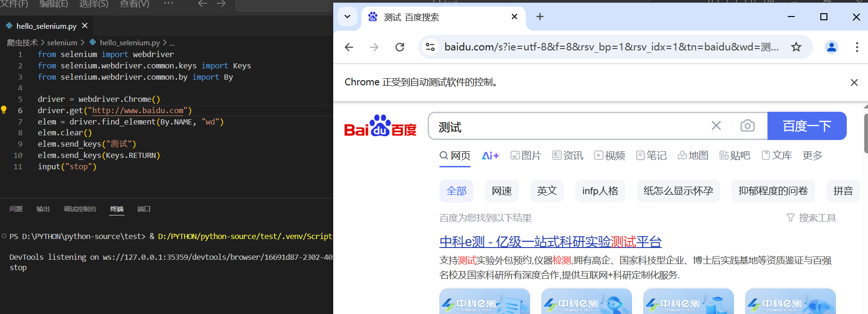The height and width of the screenshot is (314, 868).
Task: Select the 英文 suggestion chip
Action: pos(547,191)
